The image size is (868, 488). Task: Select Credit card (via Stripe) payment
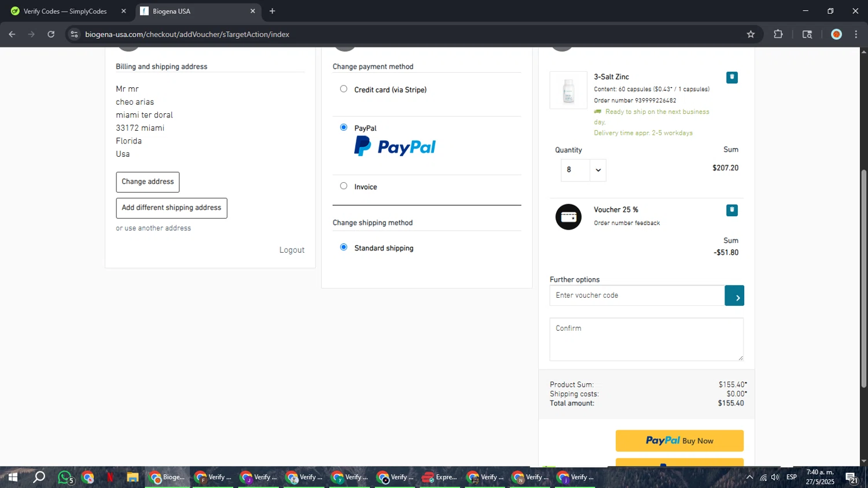pos(344,89)
